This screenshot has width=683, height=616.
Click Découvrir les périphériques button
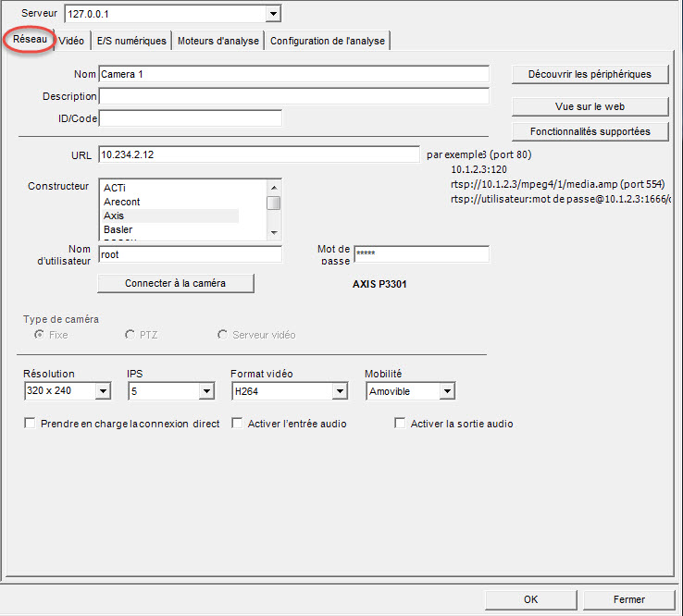pyautogui.click(x=590, y=74)
